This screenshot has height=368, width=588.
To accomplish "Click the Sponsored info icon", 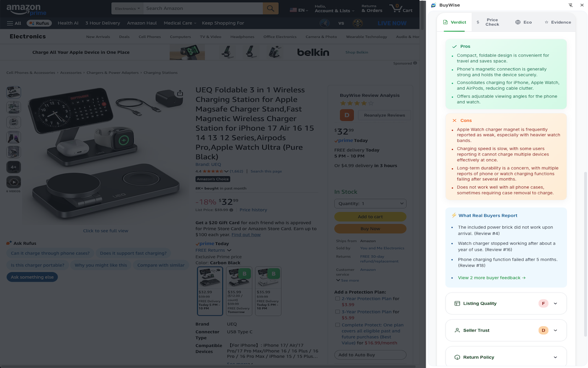I will 415,63.
